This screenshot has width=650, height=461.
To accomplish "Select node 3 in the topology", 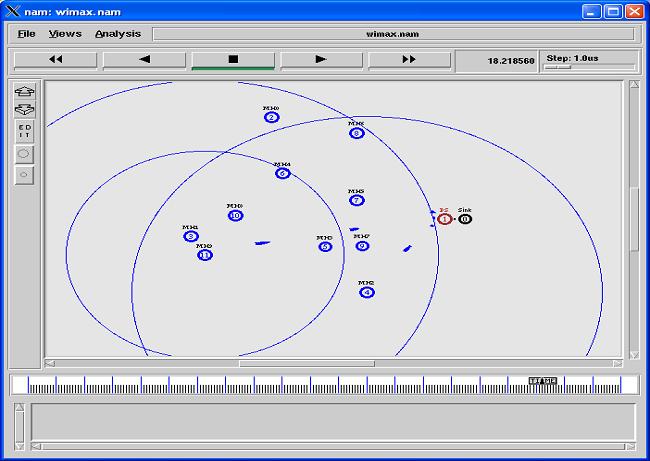I will [x=191, y=237].
